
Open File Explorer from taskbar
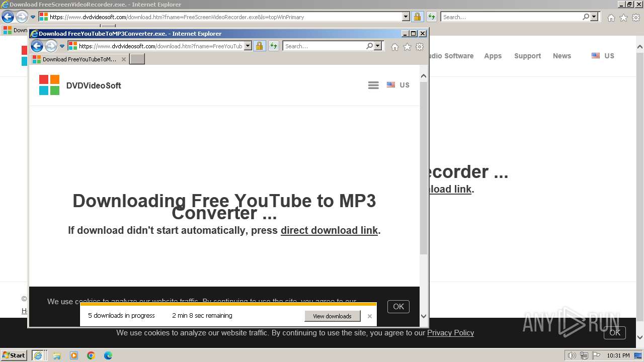click(x=57, y=355)
